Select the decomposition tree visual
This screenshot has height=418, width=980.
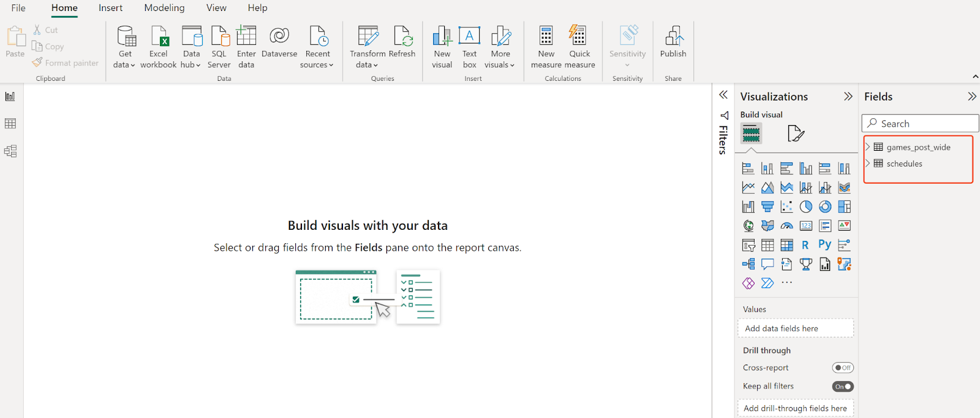point(748,264)
